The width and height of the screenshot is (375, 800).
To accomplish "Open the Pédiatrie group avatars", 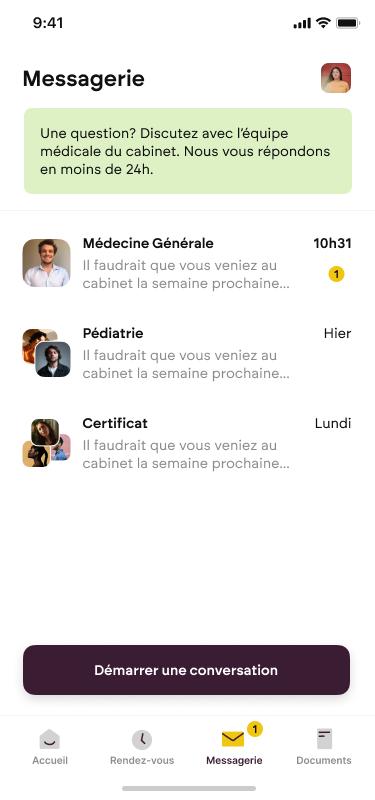I will pos(46,353).
